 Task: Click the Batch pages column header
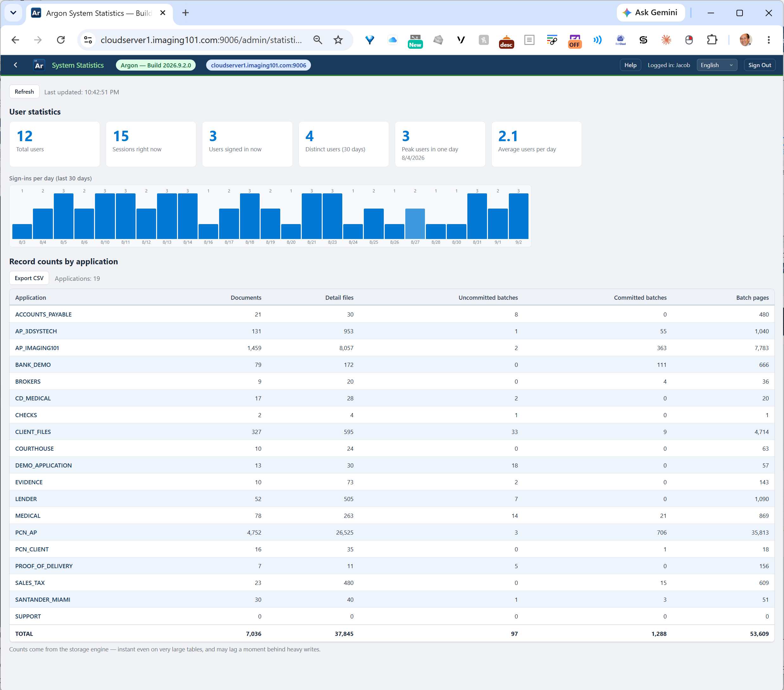point(752,298)
